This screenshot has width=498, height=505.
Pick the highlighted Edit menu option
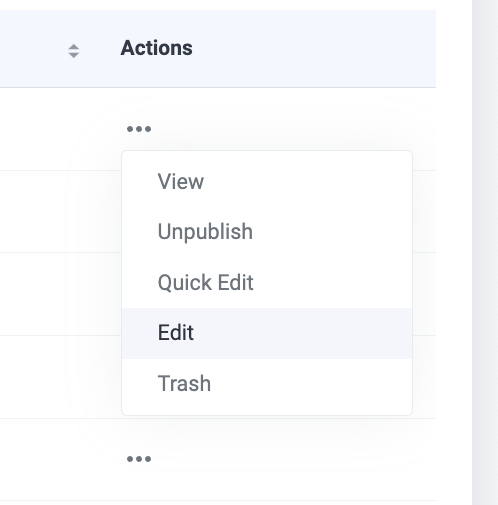pos(267,333)
